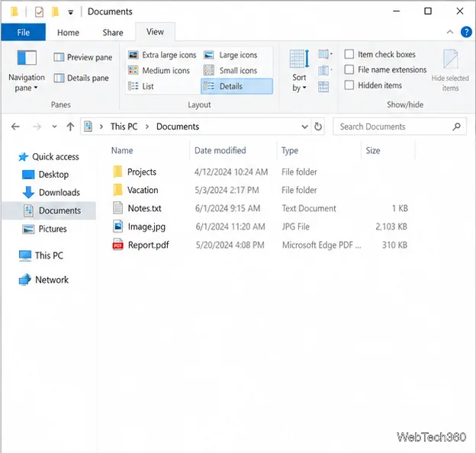This screenshot has height=453, width=476.
Task: Expand the chevron after This PC in path
Action: [x=147, y=127]
